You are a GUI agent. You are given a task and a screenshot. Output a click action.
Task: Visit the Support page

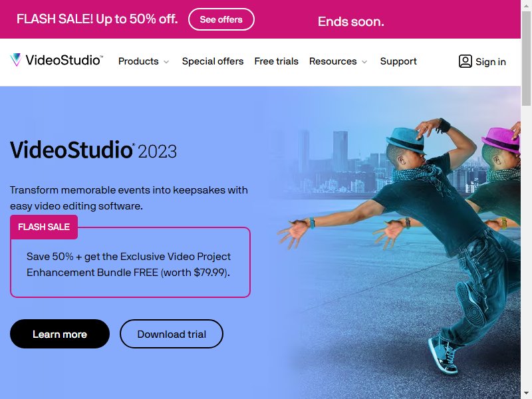click(x=398, y=61)
